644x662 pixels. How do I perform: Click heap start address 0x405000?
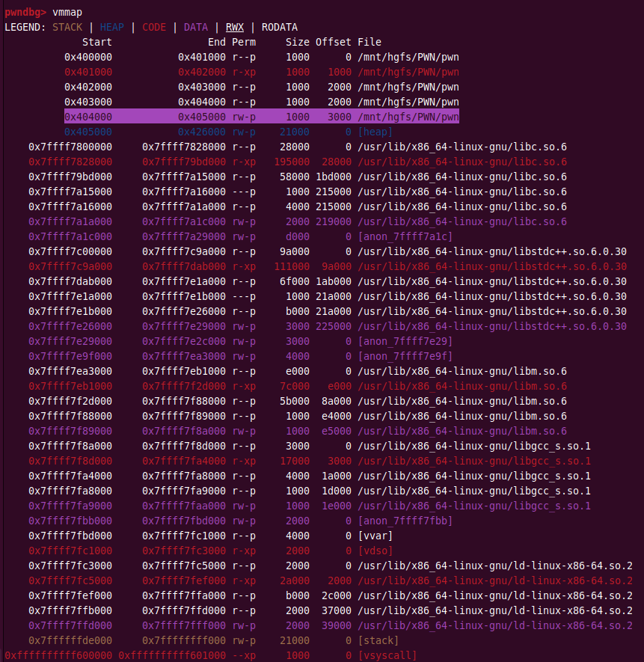pyautogui.click(x=88, y=132)
